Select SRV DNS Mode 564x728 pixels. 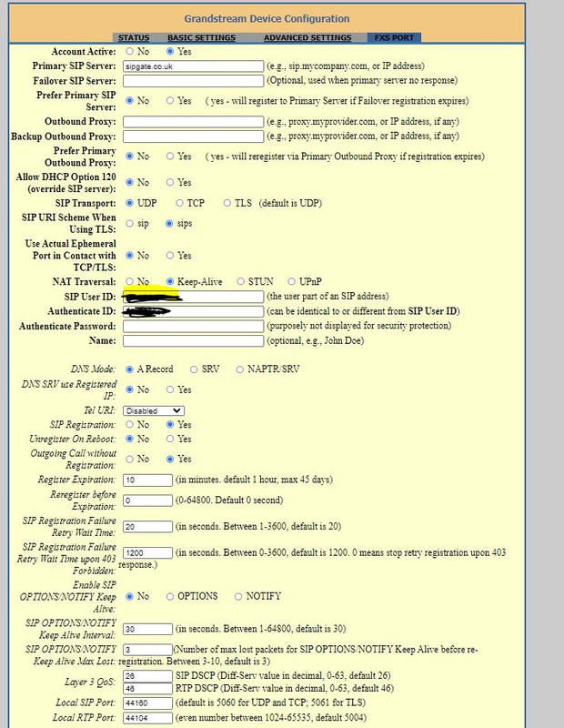coord(194,369)
